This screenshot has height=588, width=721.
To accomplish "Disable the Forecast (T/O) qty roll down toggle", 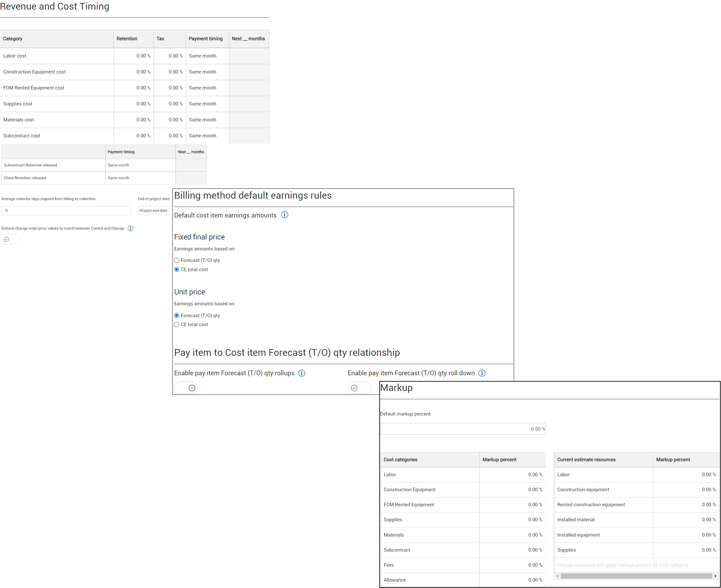I will (x=360, y=388).
